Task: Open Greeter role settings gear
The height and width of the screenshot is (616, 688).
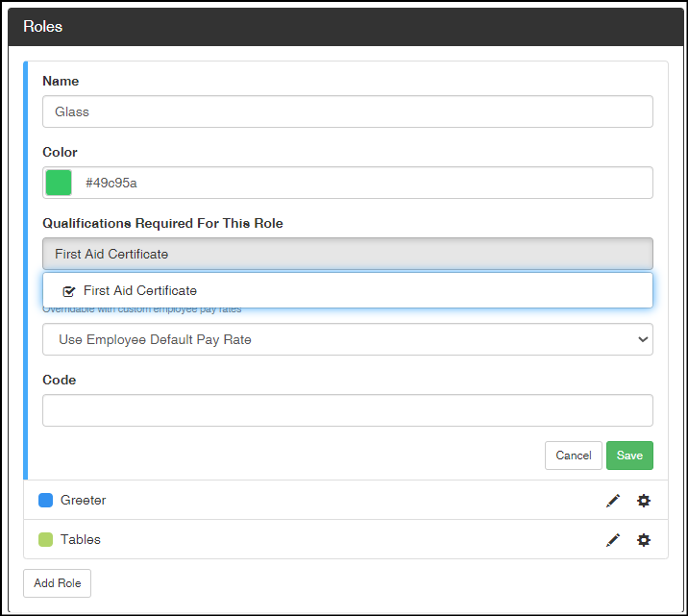Action: point(643,501)
